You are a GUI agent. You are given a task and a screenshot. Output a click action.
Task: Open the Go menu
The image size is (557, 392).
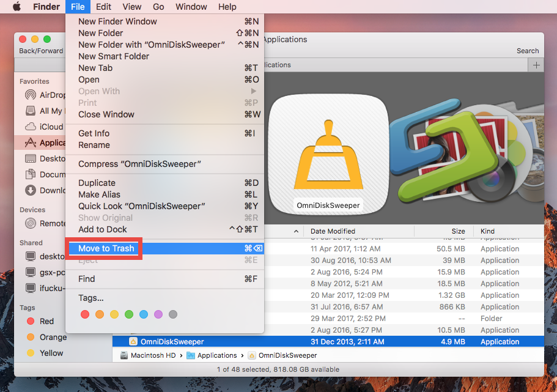coord(158,7)
